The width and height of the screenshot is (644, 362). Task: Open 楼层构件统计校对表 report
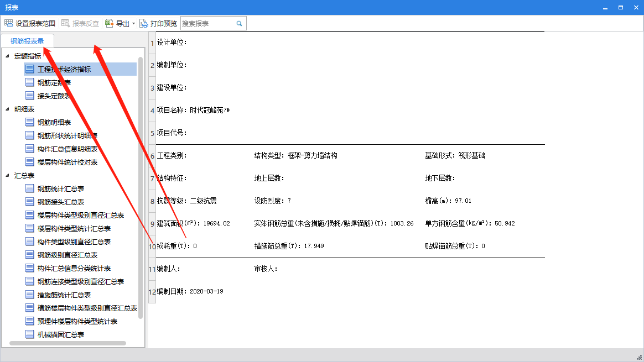tap(67, 162)
